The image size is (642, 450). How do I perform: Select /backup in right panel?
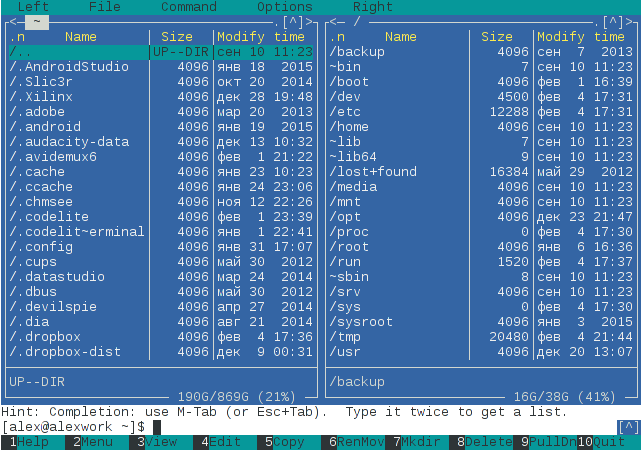[482, 52]
